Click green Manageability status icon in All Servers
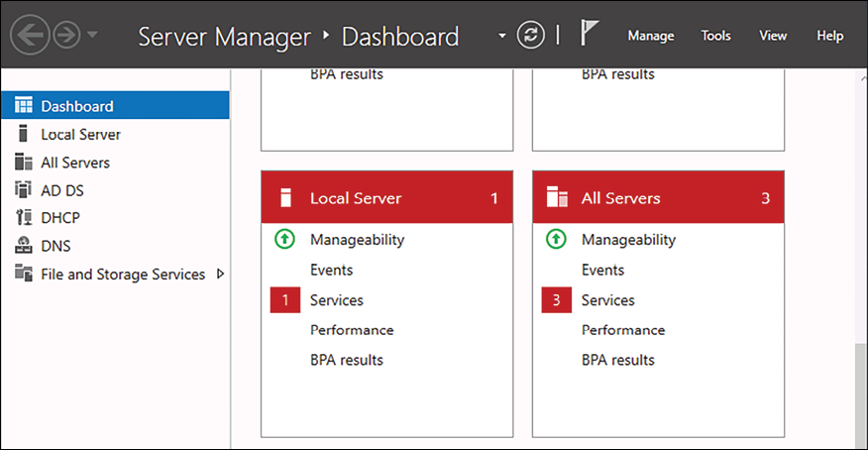 pos(556,239)
